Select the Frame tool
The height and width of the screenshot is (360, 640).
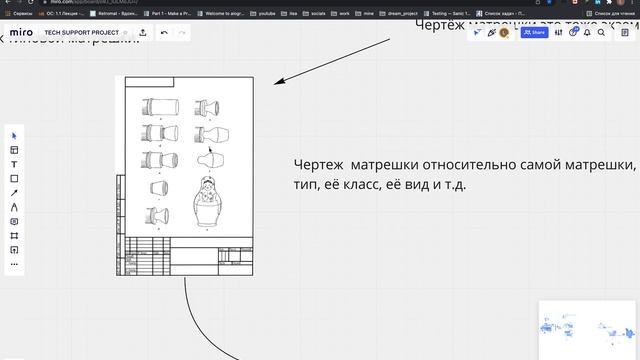pyautogui.click(x=14, y=236)
